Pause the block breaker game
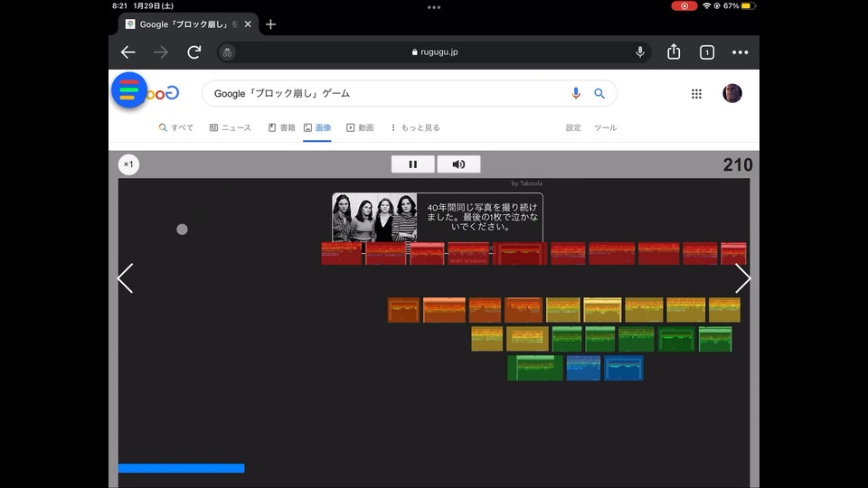868x488 pixels. pos(413,164)
